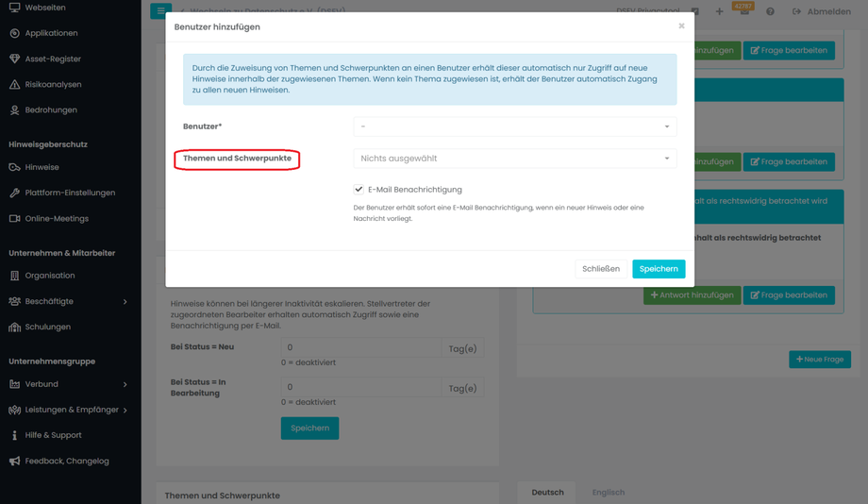The width and height of the screenshot is (868, 504).
Task: Uncheck the E-Mail Benachrichtigung checkbox
Action: coord(359,190)
